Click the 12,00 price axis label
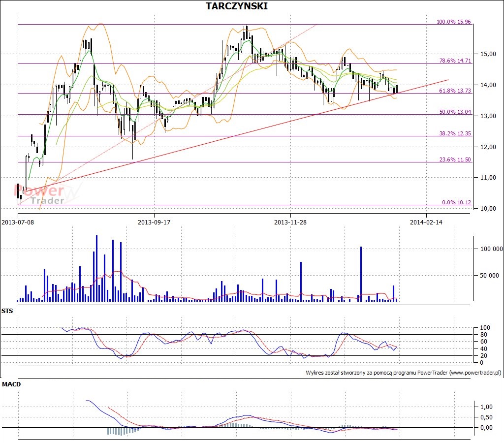Screen dimensions: 504x443 [488, 147]
